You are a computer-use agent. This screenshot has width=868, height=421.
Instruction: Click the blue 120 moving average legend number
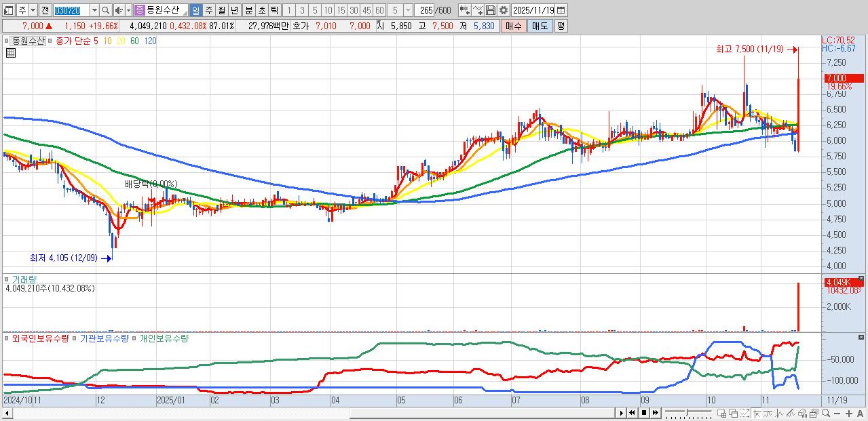151,41
